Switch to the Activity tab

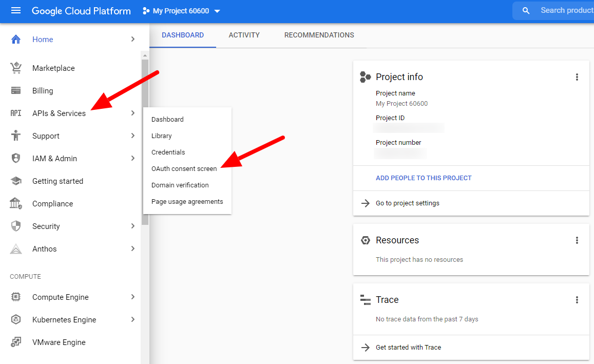(x=244, y=35)
